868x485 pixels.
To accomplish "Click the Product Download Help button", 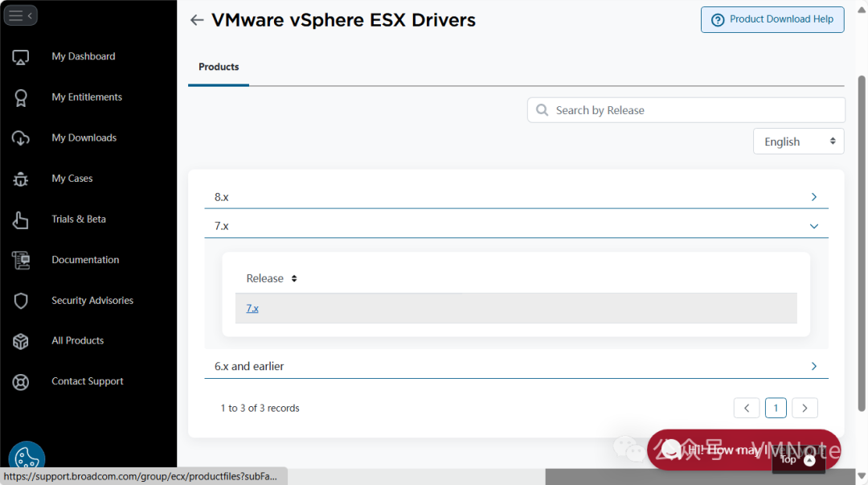I will (772, 19).
